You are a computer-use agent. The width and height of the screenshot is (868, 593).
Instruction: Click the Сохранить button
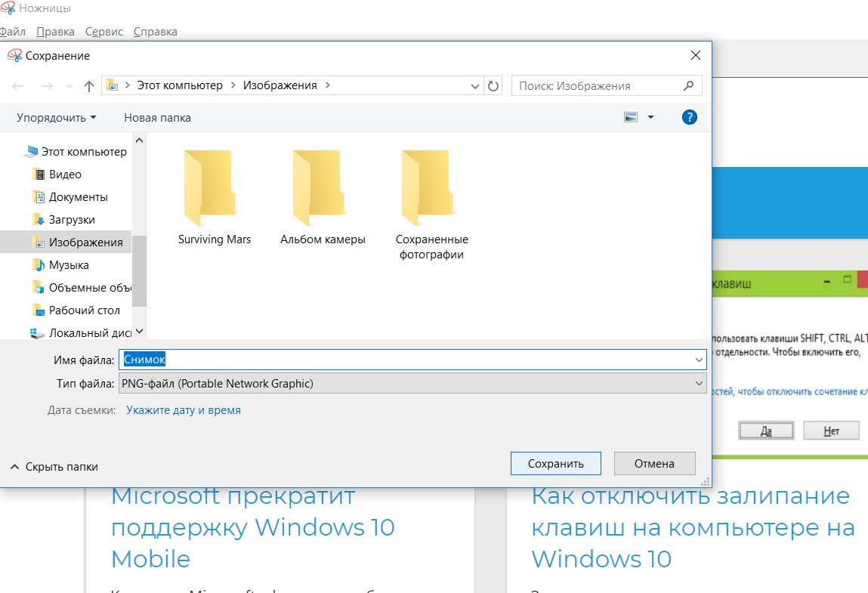556,464
